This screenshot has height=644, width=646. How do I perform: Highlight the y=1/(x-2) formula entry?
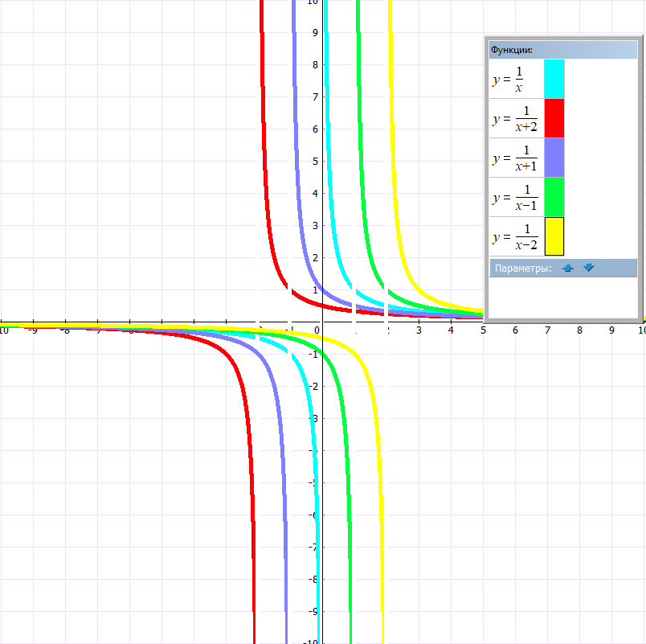coord(514,236)
